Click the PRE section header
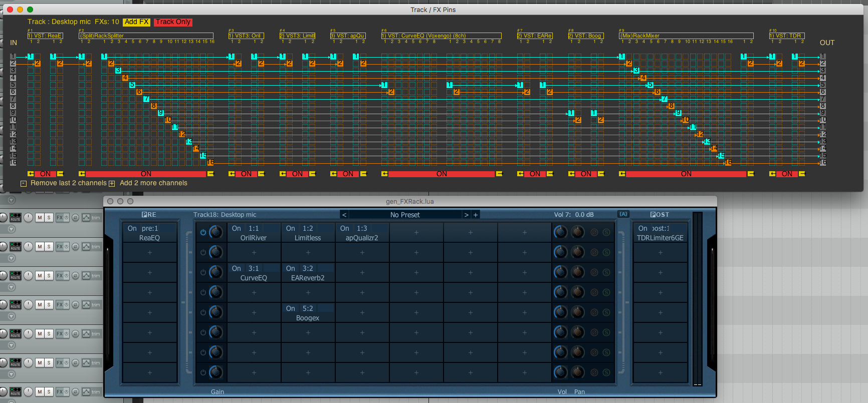The height and width of the screenshot is (403, 868). coord(149,215)
